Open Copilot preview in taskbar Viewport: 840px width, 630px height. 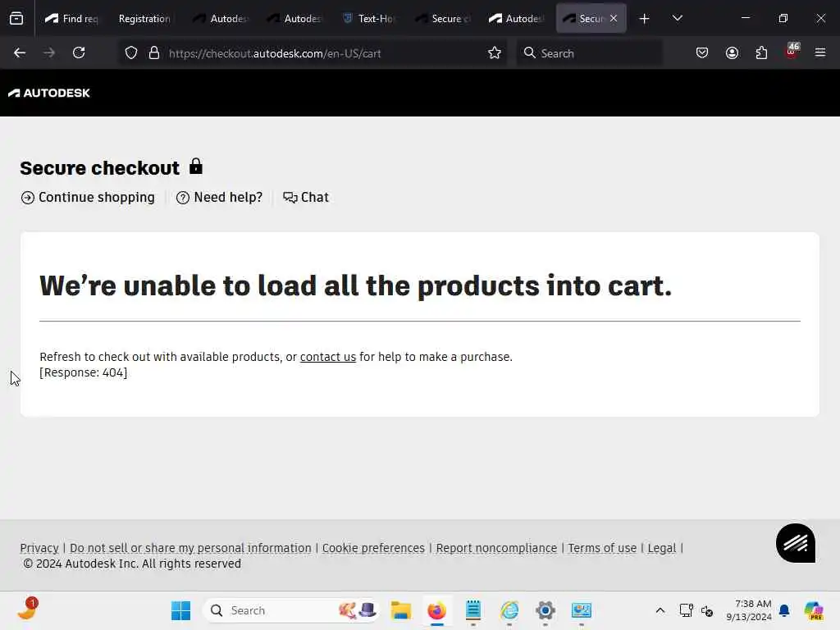pos(814,610)
